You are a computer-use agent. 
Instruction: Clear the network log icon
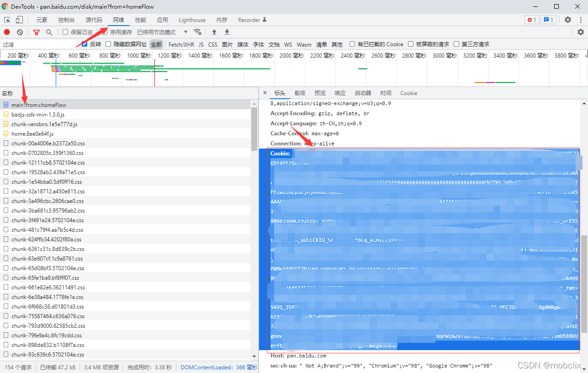(20, 32)
